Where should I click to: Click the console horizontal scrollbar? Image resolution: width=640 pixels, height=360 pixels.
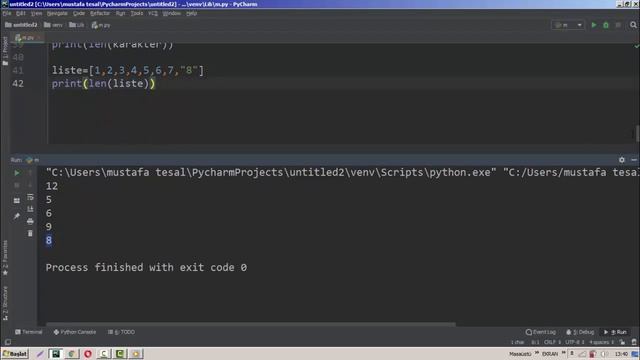(x=251, y=324)
